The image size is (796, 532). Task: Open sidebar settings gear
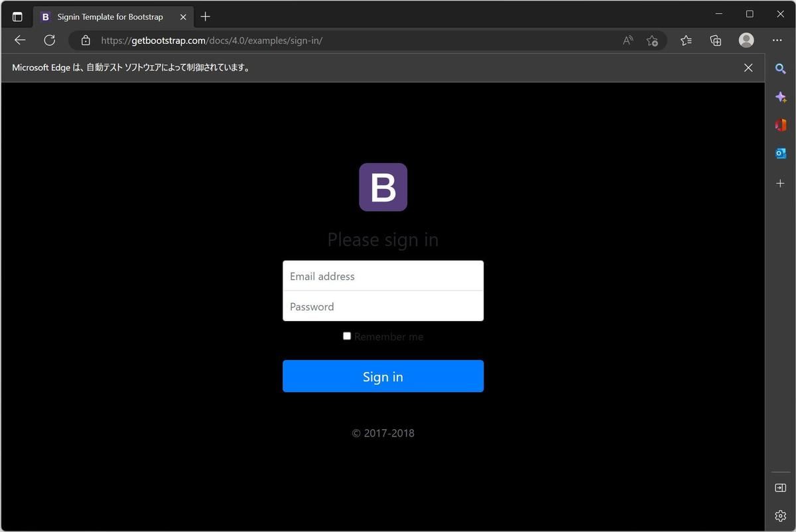point(781,515)
